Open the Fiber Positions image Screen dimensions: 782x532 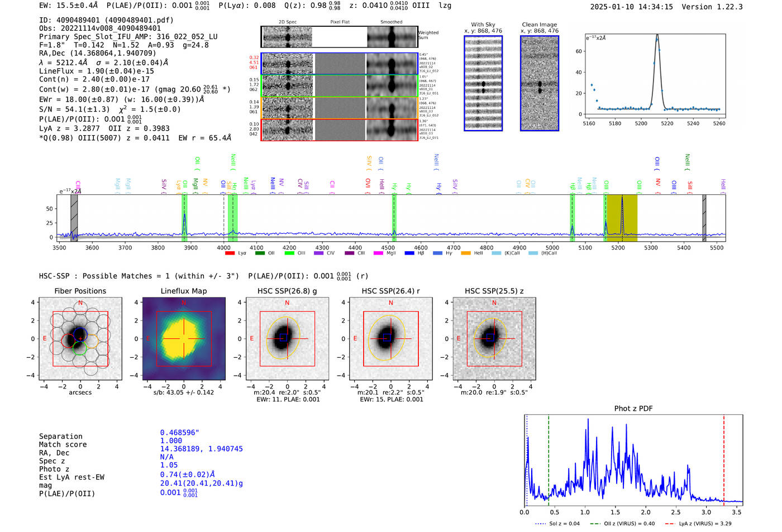coord(80,339)
